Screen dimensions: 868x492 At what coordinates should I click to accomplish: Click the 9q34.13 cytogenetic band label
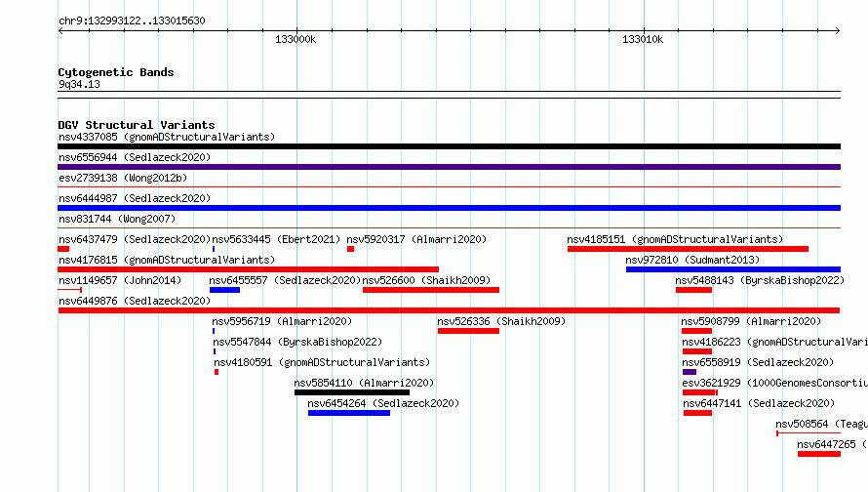coord(79,84)
